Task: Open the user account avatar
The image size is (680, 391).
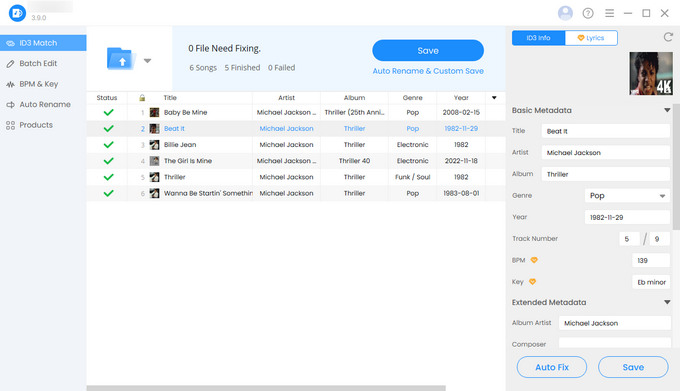Action: pyautogui.click(x=565, y=13)
